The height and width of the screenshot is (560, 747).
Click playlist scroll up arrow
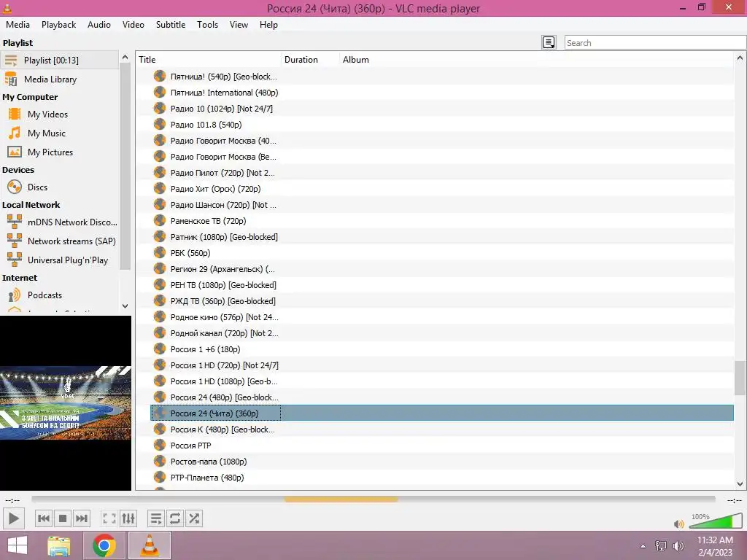click(x=740, y=58)
